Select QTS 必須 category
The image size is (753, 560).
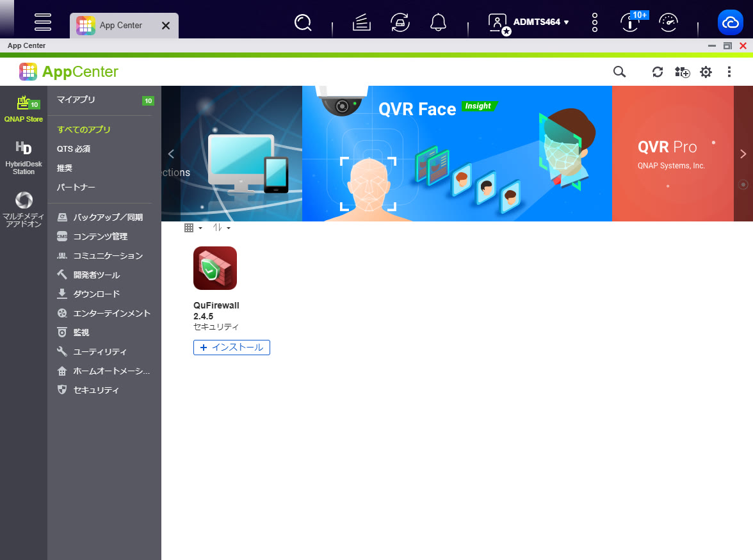point(74,148)
